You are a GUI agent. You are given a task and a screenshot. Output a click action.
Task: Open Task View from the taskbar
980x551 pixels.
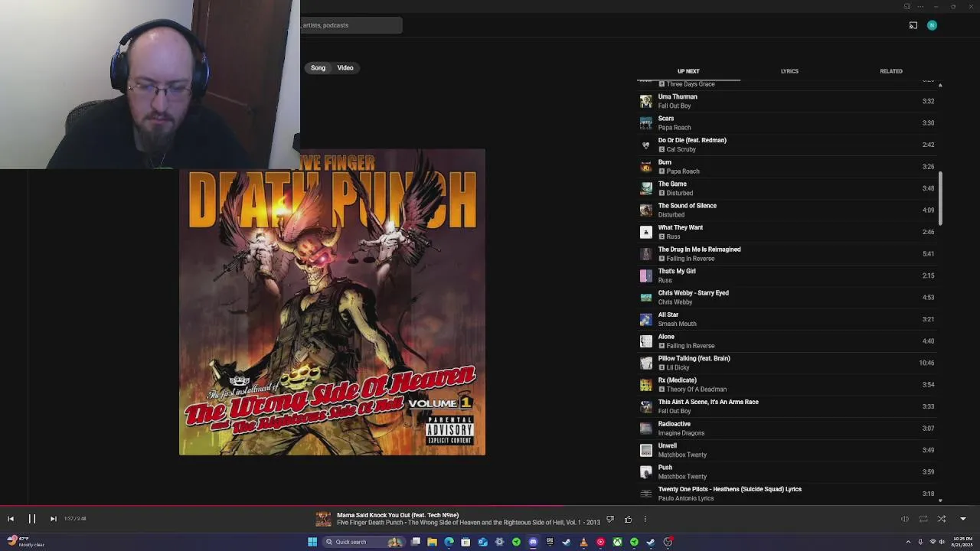point(416,542)
